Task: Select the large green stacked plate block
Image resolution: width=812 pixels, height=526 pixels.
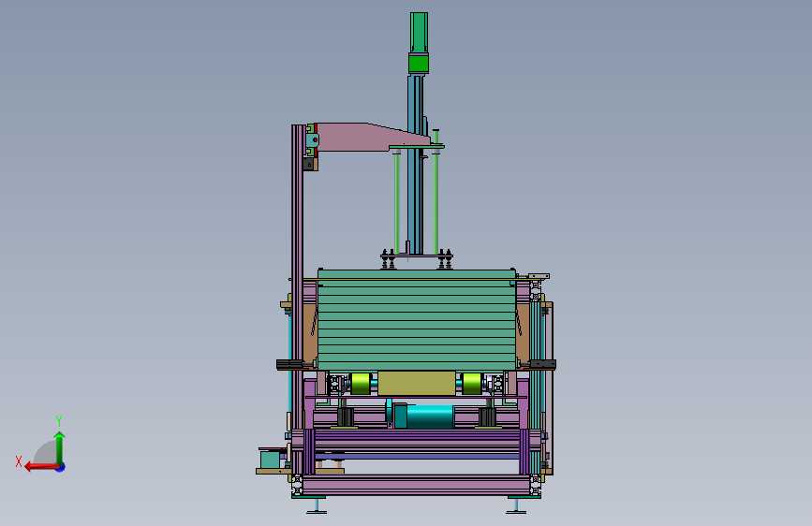Action: point(417,319)
